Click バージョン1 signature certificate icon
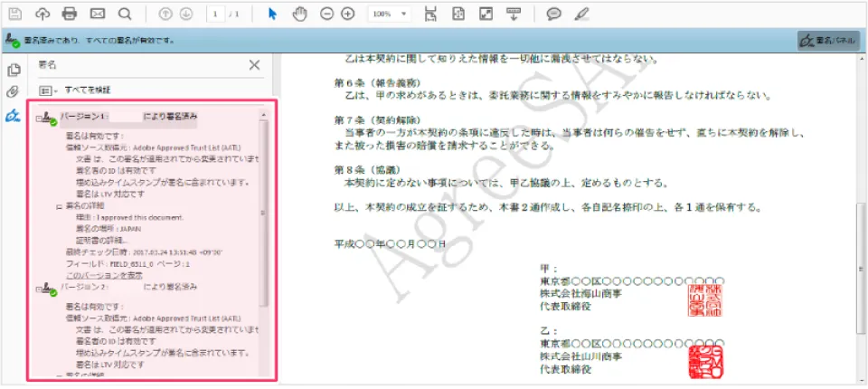The image size is (868, 389). (x=50, y=119)
